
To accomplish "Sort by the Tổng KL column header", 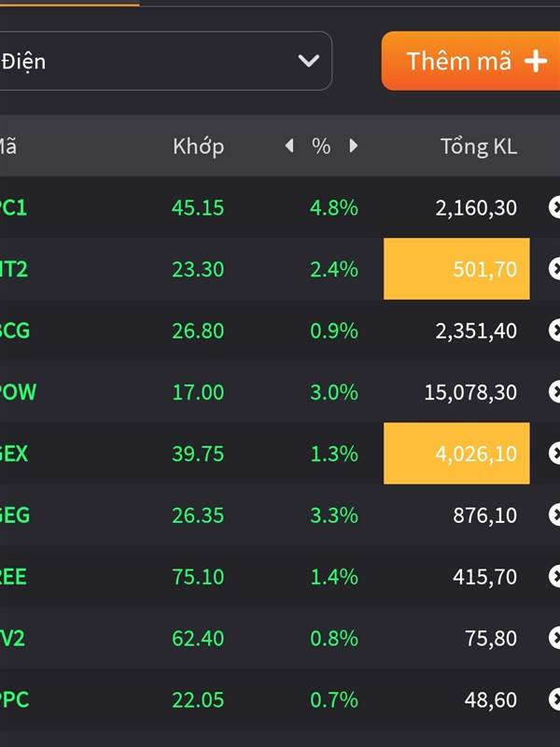I will coord(479,147).
